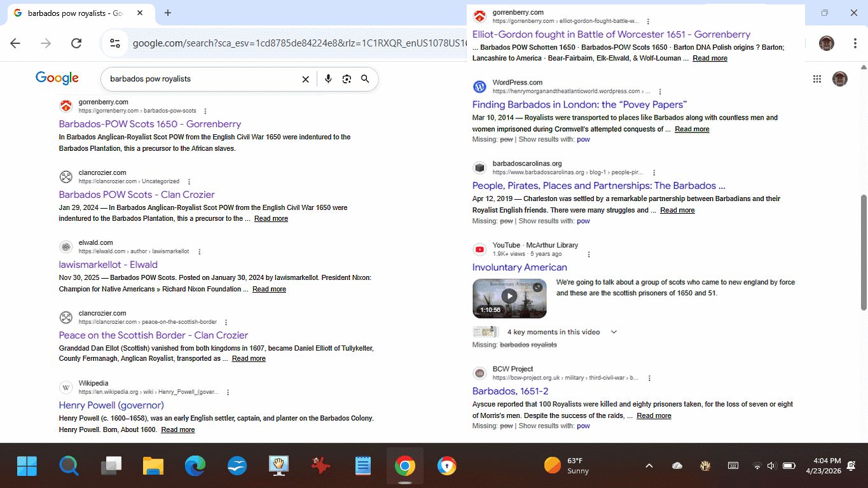Click the Google logo

[x=57, y=78]
